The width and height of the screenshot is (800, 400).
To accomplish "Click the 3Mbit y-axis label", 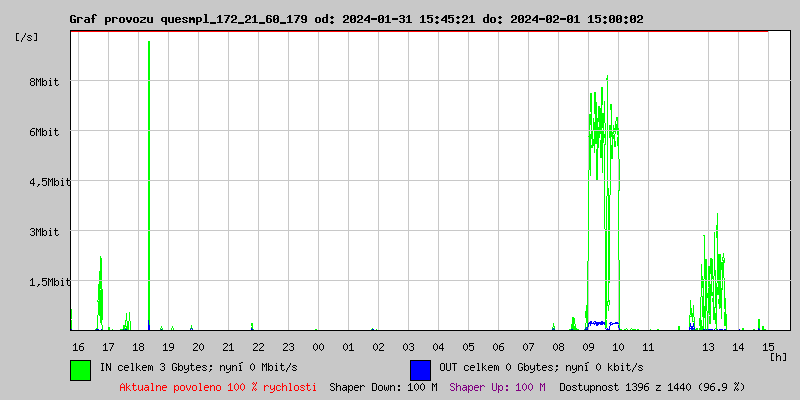I will (43, 232).
